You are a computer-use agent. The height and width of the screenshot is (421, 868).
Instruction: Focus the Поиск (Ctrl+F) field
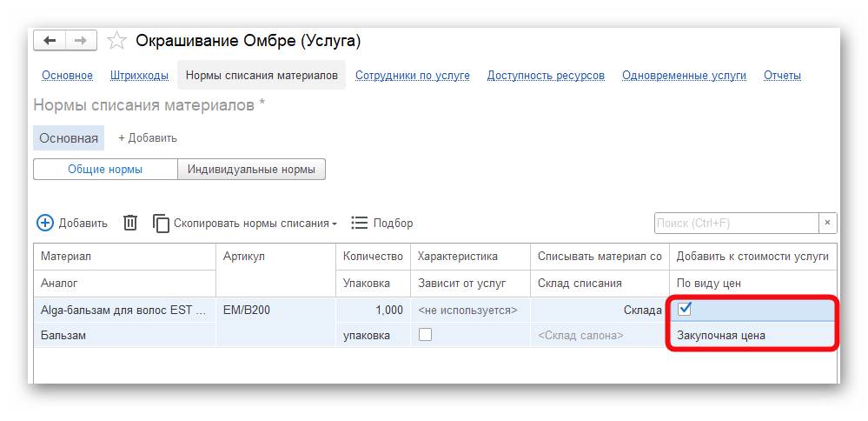coord(737,223)
